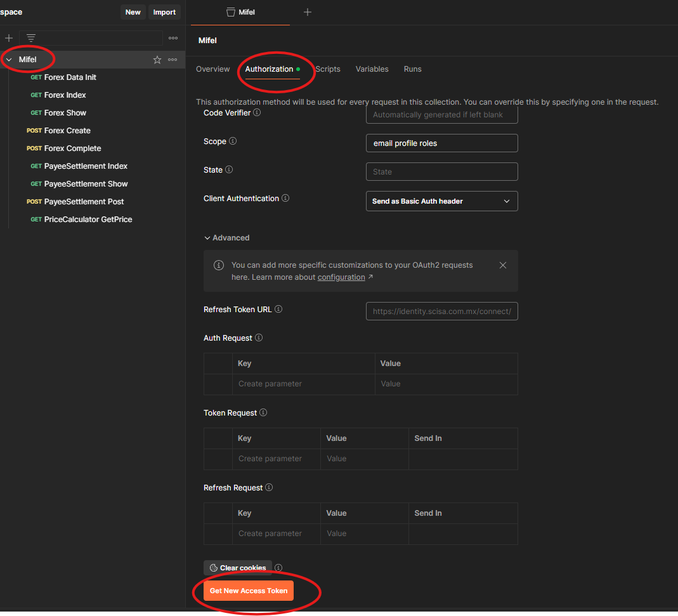The width and height of the screenshot is (678, 616).
Task: Open the Variables tab
Action: 372,69
